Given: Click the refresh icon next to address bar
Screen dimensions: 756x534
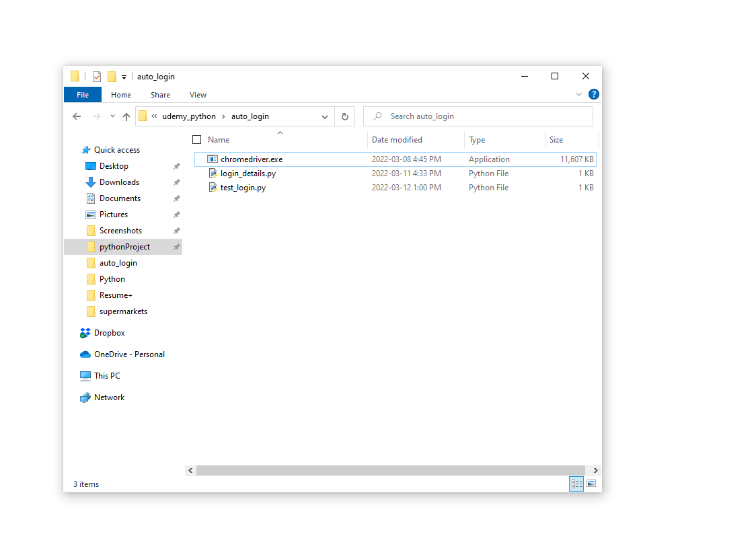Looking at the screenshot, I should click(x=344, y=116).
